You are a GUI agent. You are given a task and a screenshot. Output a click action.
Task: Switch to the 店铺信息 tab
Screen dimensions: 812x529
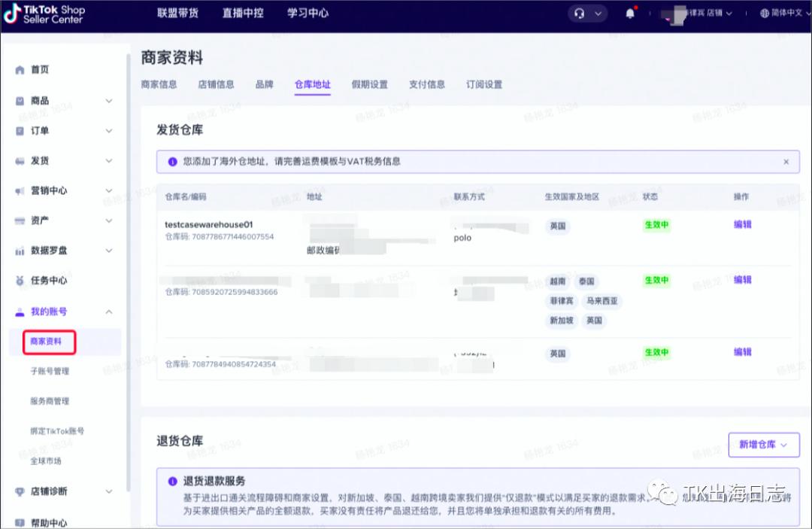pos(216,84)
